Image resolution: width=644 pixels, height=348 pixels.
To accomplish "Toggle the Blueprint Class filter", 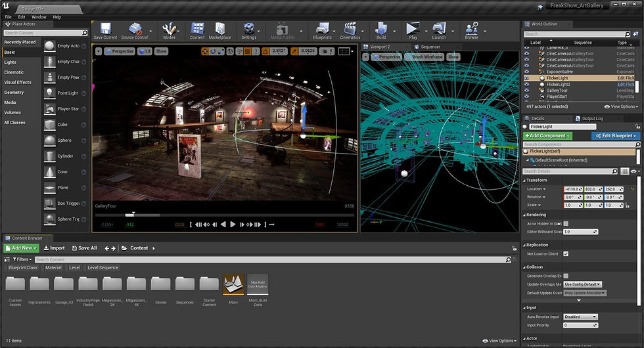I will coord(22,268).
